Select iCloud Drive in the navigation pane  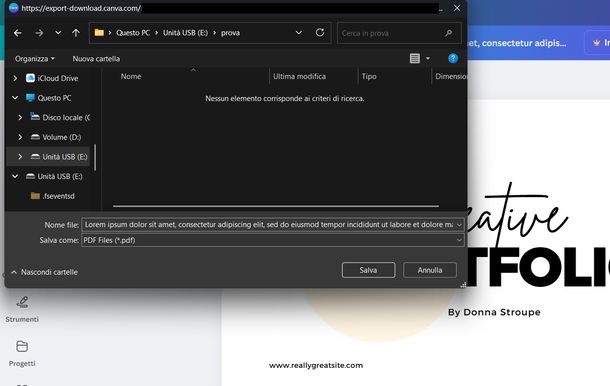coord(52,78)
